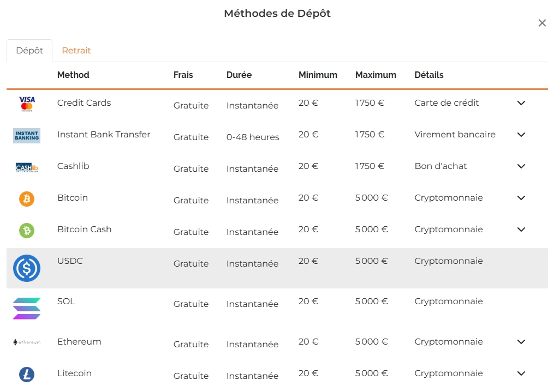This screenshot has height=392, width=554.
Task: Open Cashlib details chevron
Action: pos(521,166)
